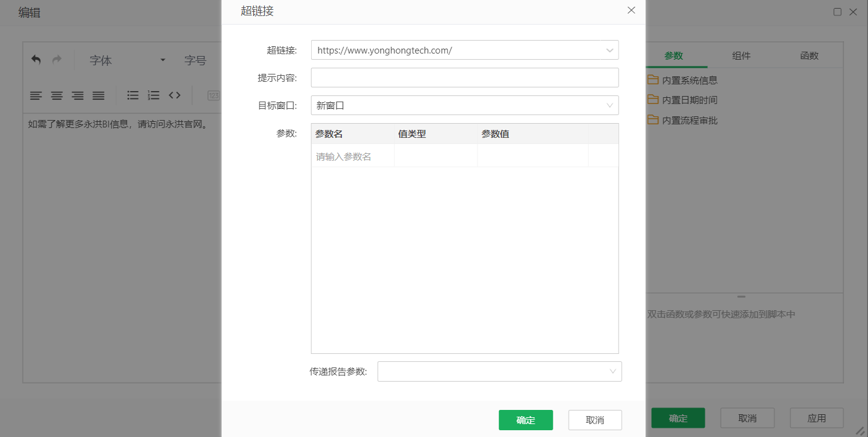Switch to the 组件 tab
This screenshot has width=868, height=437.
pos(741,55)
